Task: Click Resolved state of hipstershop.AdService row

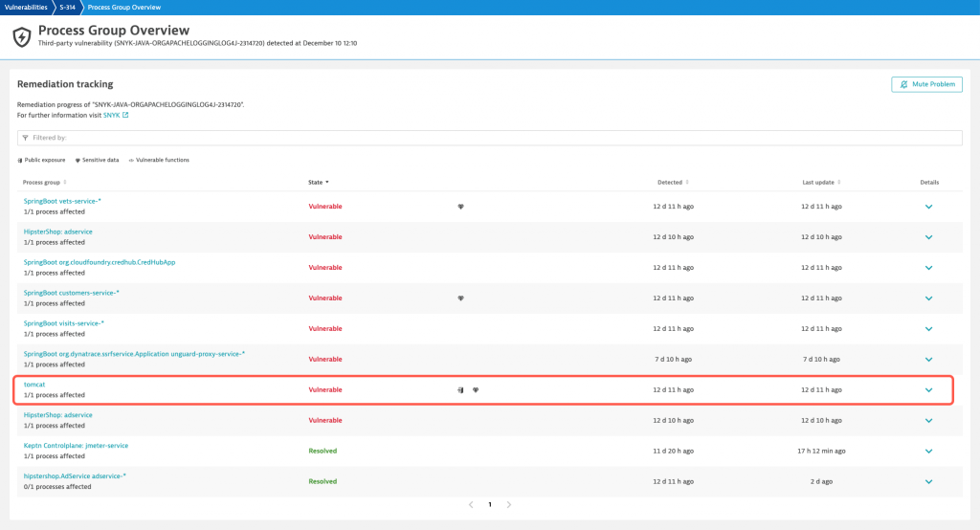Action: (x=323, y=482)
